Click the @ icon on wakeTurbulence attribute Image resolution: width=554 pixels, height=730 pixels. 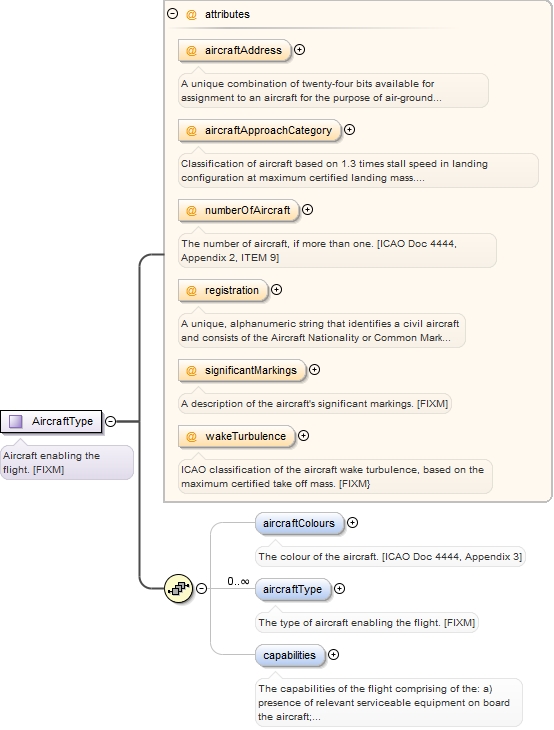click(191, 436)
